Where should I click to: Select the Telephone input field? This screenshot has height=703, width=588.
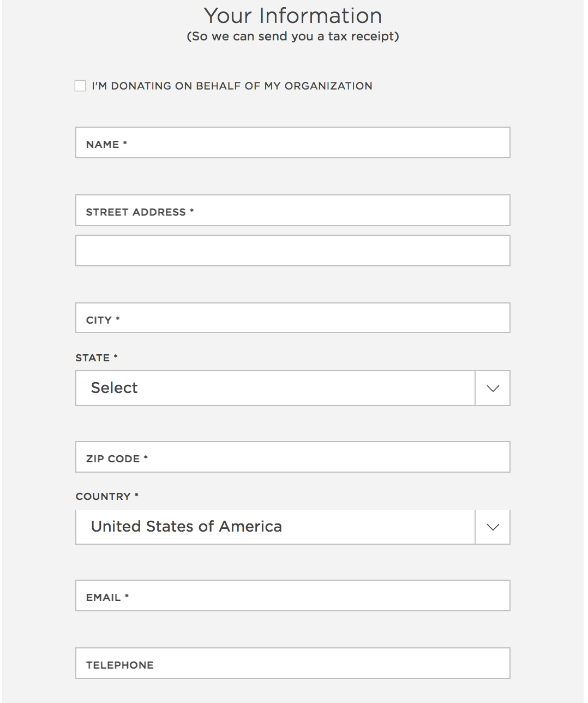click(x=292, y=664)
